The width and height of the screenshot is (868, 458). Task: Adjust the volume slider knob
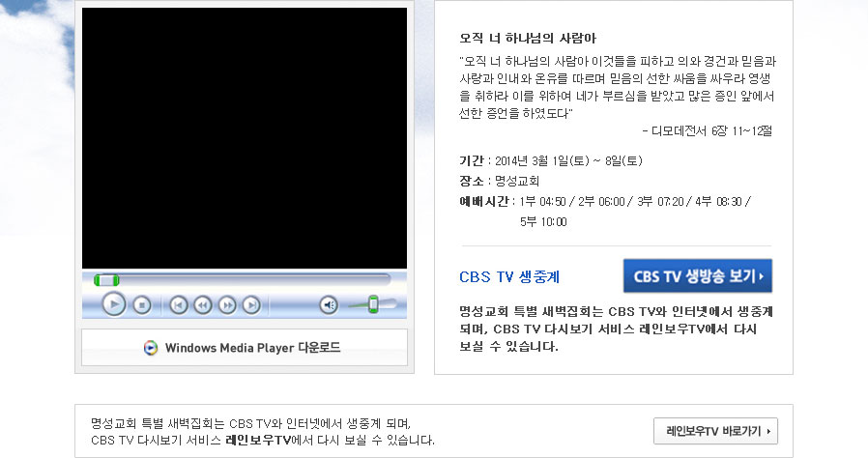[x=373, y=304]
